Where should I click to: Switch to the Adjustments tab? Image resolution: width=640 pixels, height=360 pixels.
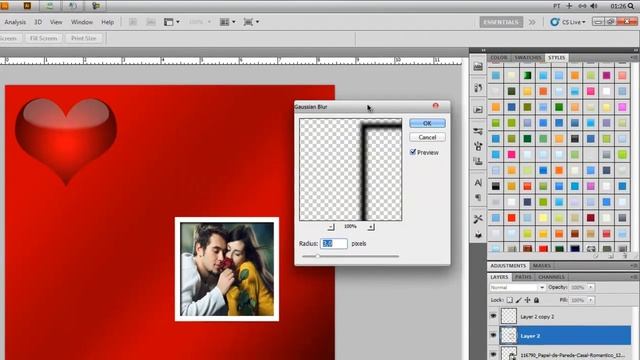[508, 266]
